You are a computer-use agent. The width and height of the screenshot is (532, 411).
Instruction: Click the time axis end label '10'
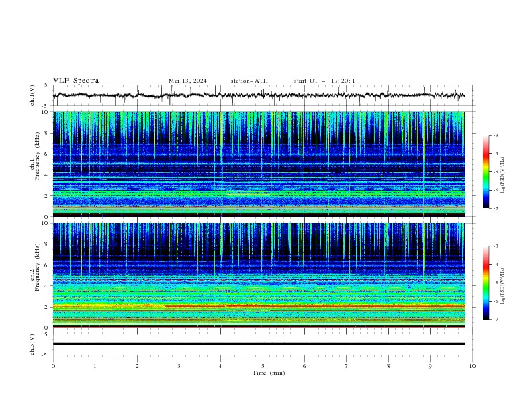coord(472,366)
